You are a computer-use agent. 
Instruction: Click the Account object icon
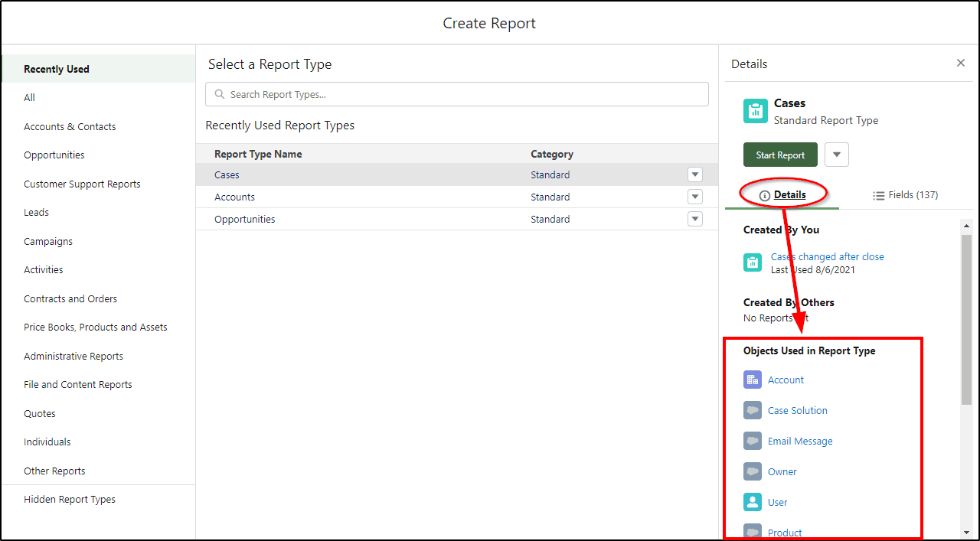[x=753, y=380]
